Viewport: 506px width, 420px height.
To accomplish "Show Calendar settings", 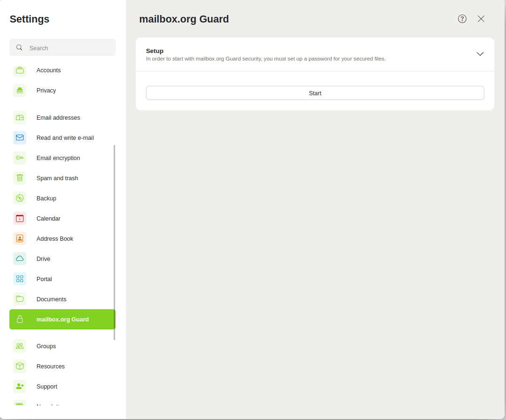I will [62, 219].
